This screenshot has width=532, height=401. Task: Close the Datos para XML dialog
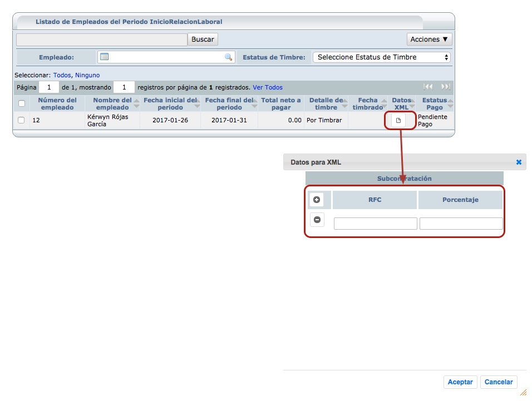point(519,162)
